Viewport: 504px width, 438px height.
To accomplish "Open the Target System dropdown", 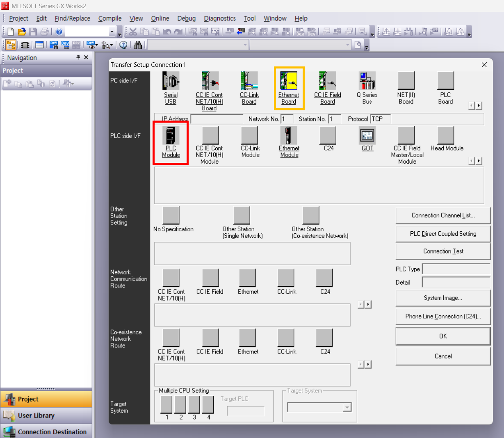I will (347, 407).
